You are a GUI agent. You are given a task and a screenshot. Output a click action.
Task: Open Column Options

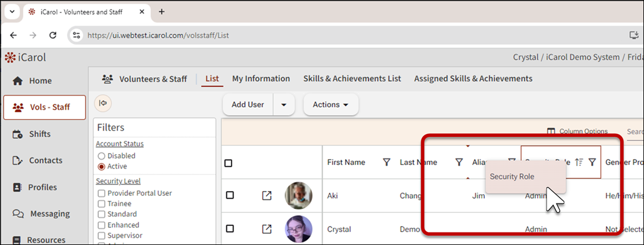[577, 131]
